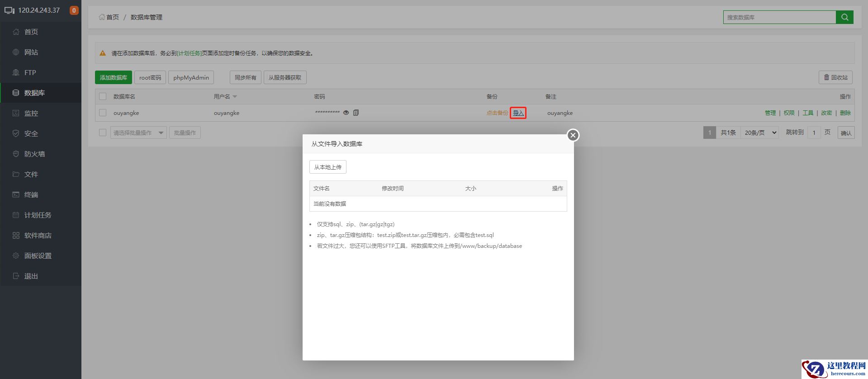Open the 20条/页 page size dropdown
Screen dimensions: 868x379
pyautogui.click(x=759, y=133)
